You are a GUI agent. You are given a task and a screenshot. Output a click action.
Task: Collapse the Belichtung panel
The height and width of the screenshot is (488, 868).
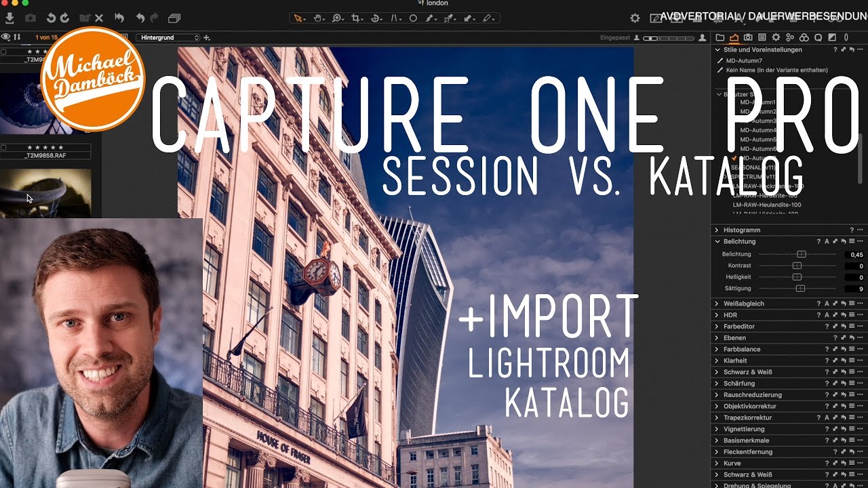pyautogui.click(x=717, y=241)
